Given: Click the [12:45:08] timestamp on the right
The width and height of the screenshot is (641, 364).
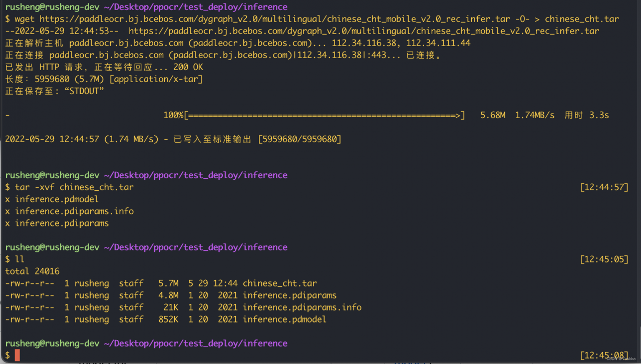Looking at the screenshot, I should coord(603,355).
